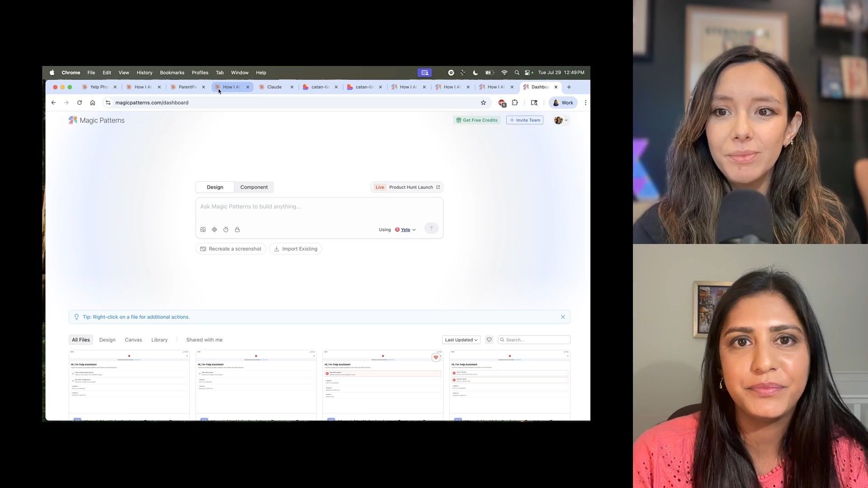This screenshot has width=868, height=488.
Task: Bookmark this page with the star icon
Action: point(483,103)
